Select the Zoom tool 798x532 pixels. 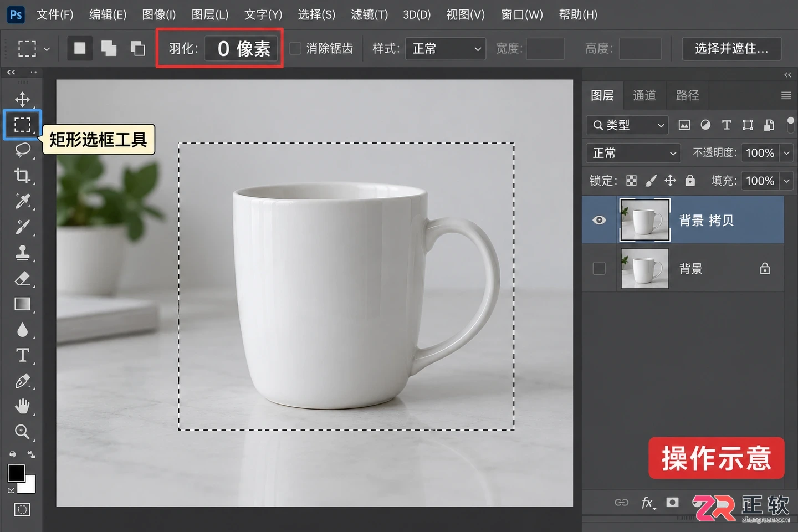pos(22,432)
